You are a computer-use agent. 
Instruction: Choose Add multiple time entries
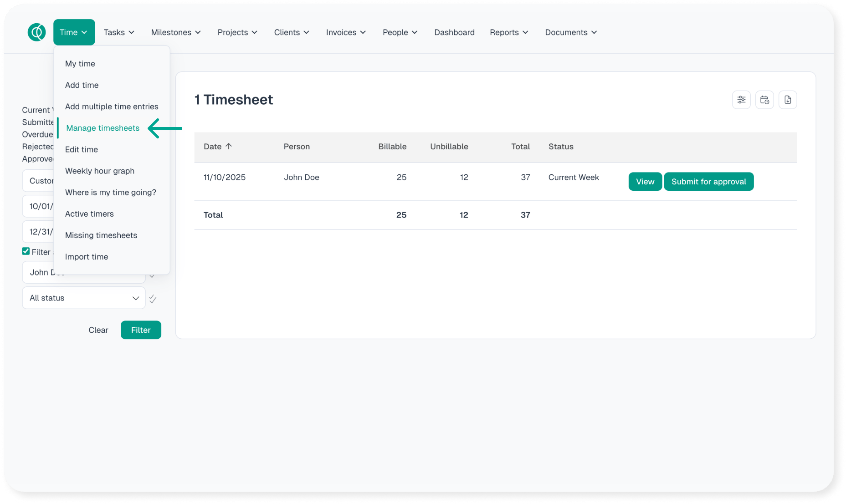112,107
